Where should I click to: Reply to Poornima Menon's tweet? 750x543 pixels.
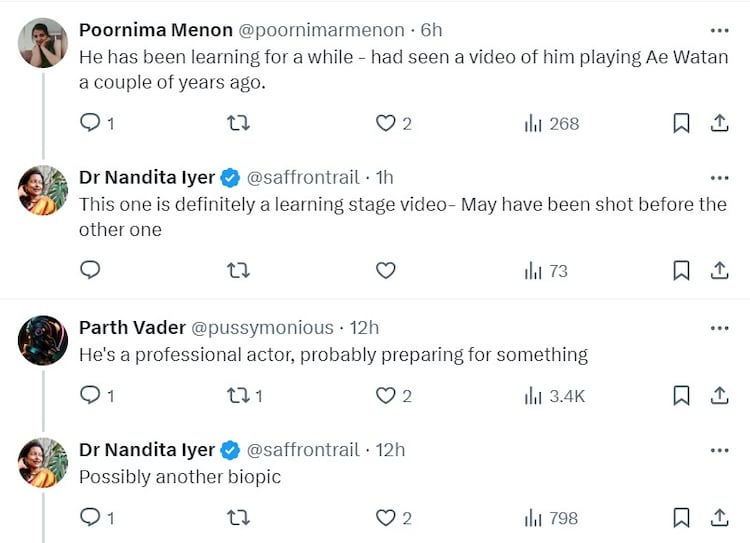(90, 123)
